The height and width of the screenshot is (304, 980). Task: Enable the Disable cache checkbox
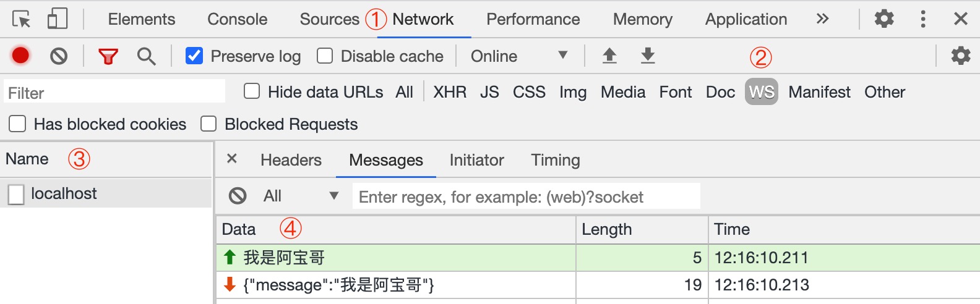tap(325, 56)
